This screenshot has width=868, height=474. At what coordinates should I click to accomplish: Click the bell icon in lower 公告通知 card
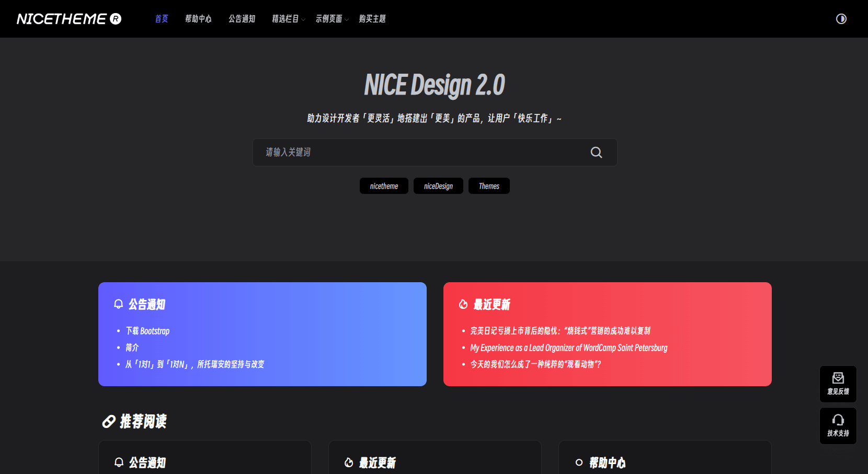tap(119, 463)
